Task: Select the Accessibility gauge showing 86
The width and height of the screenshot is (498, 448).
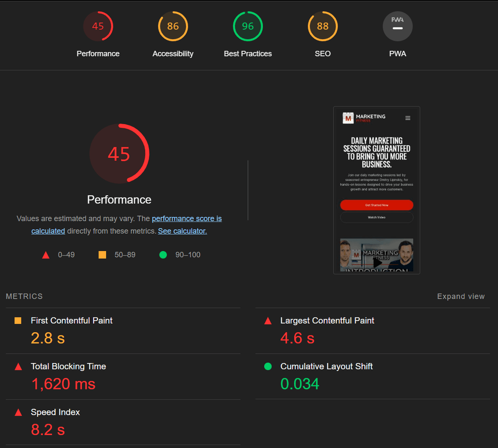Action: (173, 26)
